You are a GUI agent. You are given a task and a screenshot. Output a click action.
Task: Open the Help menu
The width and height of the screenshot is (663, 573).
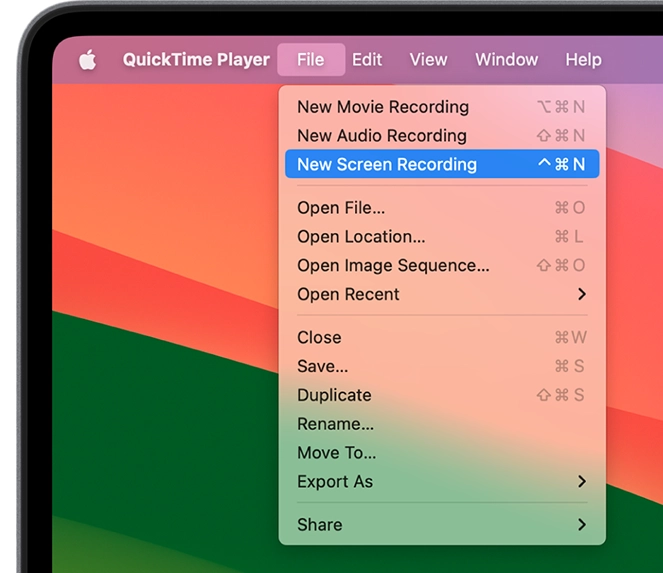point(584,60)
